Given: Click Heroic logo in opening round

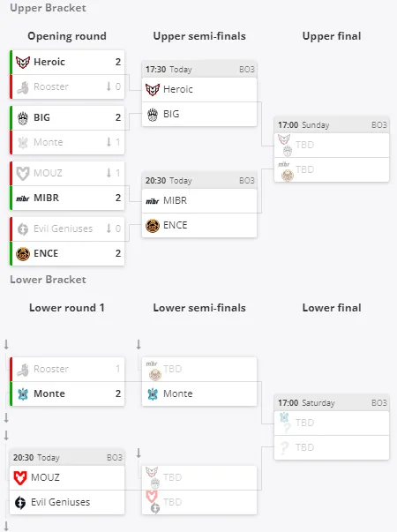Looking at the screenshot, I should tap(23, 62).
